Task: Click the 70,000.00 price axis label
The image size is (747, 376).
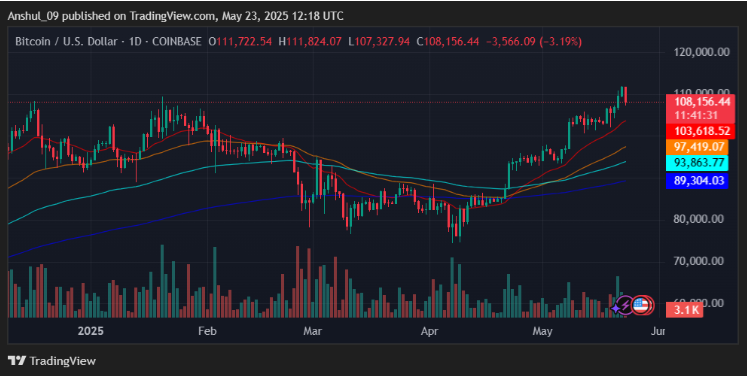Action: [x=698, y=261]
